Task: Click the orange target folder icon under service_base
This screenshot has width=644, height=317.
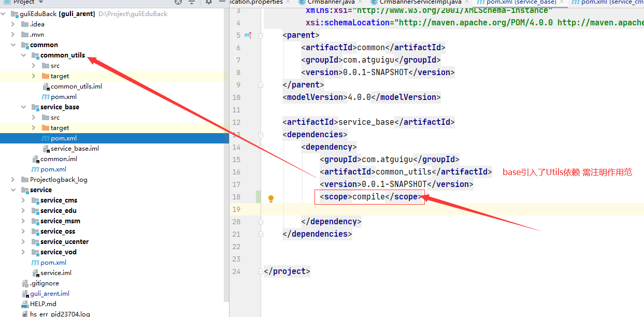Action: [x=46, y=128]
